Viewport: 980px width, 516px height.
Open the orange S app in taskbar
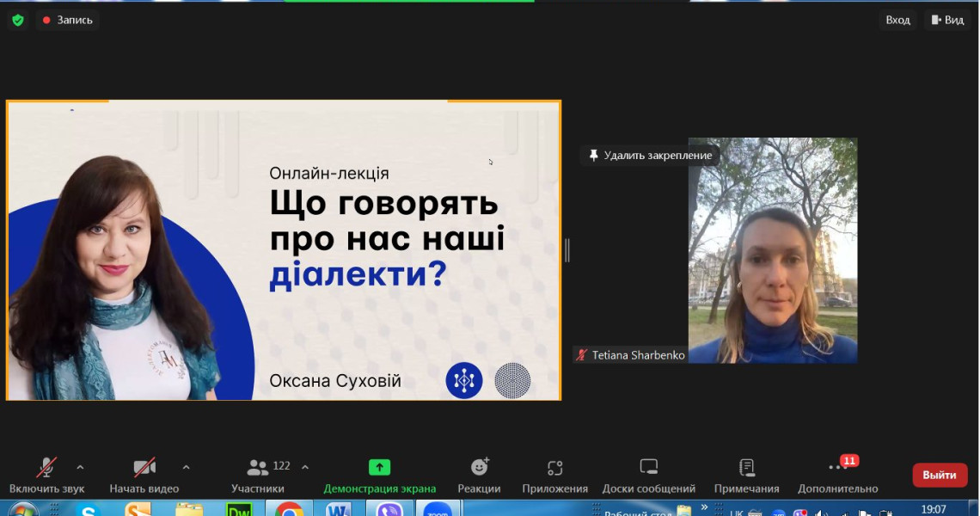tap(138, 510)
